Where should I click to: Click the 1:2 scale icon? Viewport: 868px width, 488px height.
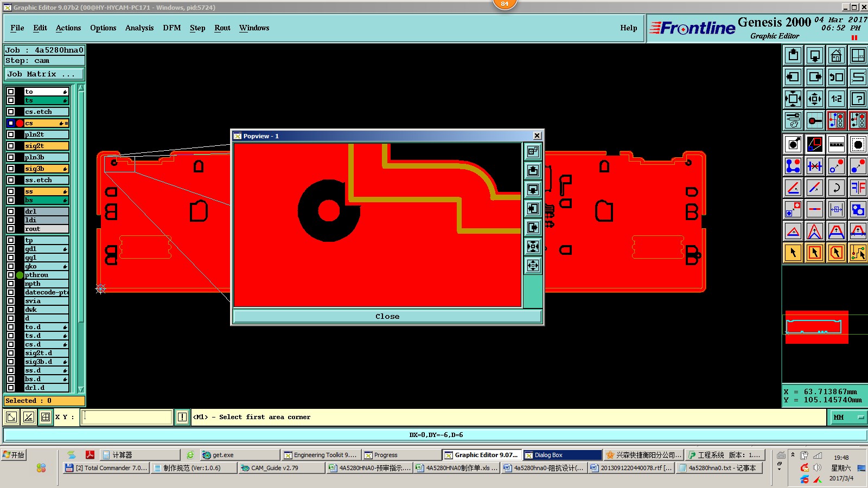point(837,99)
